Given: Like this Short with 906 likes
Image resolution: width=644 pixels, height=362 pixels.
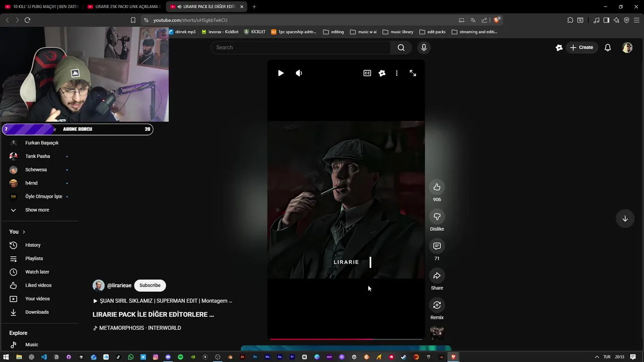Looking at the screenshot, I should tap(437, 187).
